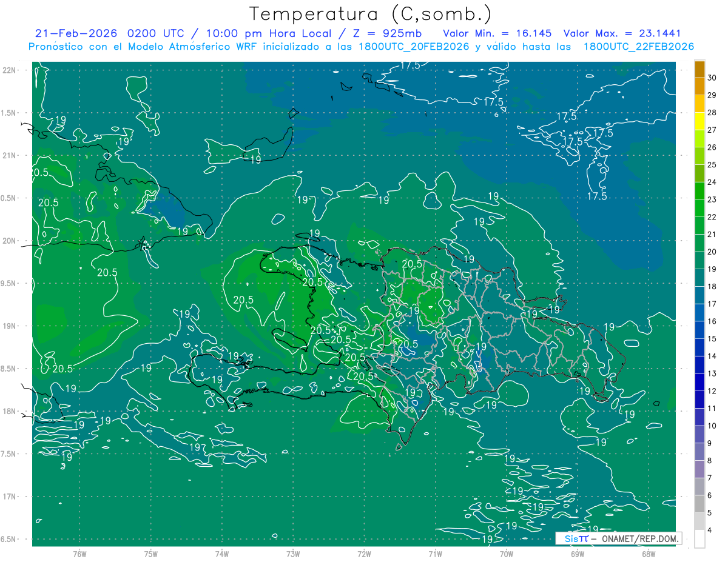Click the 71W longitude label
The image size is (728, 562).
(x=435, y=554)
